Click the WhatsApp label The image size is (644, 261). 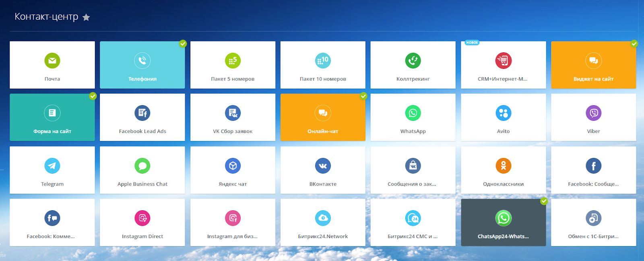tap(413, 131)
